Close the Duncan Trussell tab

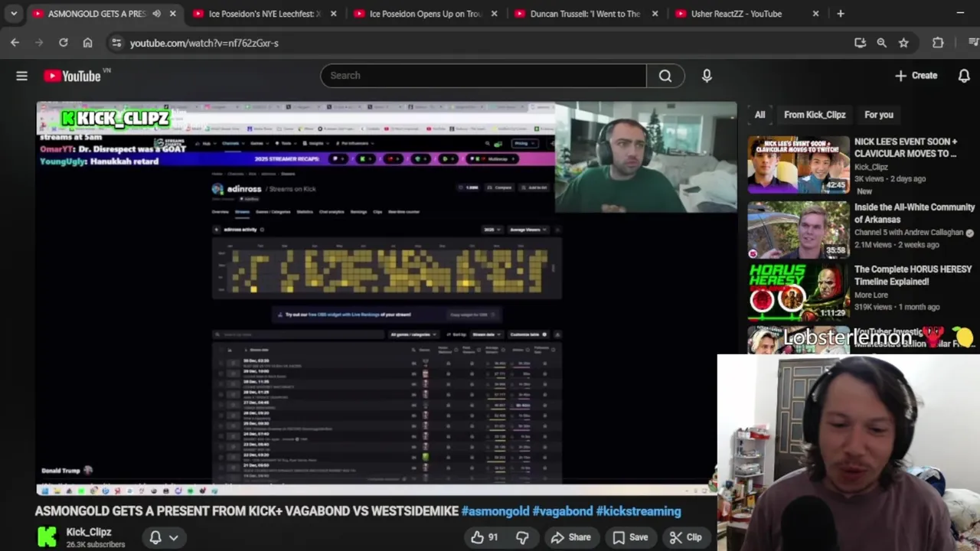coord(655,14)
